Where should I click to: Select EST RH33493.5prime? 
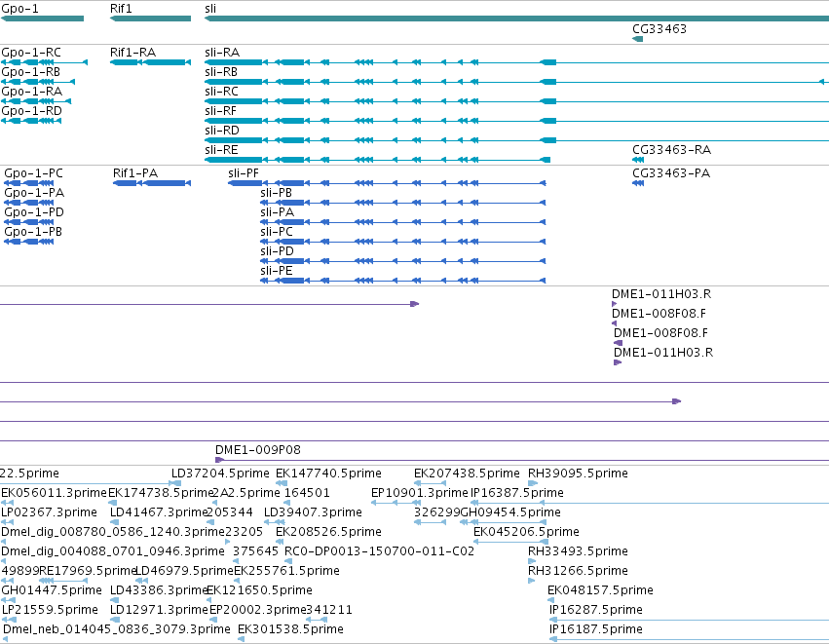point(578,551)
